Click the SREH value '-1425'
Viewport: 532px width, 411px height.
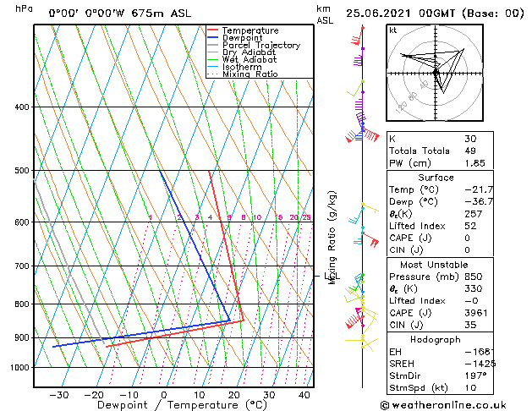[480, 364]
